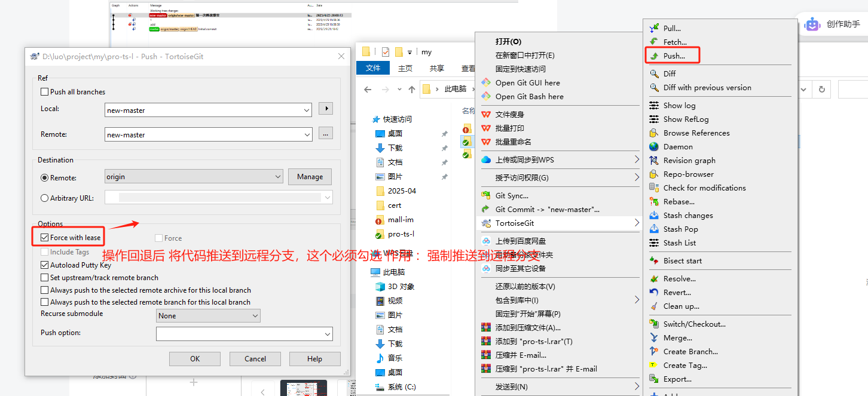This screenshot has height=396, width=868.
Task: Click the up-folder arrow in Explorer
Action: point(412,89)
